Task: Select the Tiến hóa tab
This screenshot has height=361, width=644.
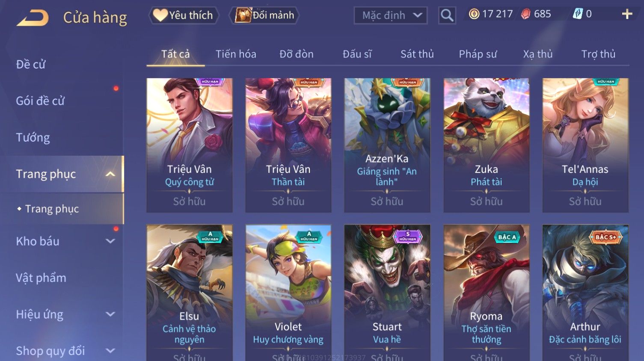Action: [x=236, y=54]
